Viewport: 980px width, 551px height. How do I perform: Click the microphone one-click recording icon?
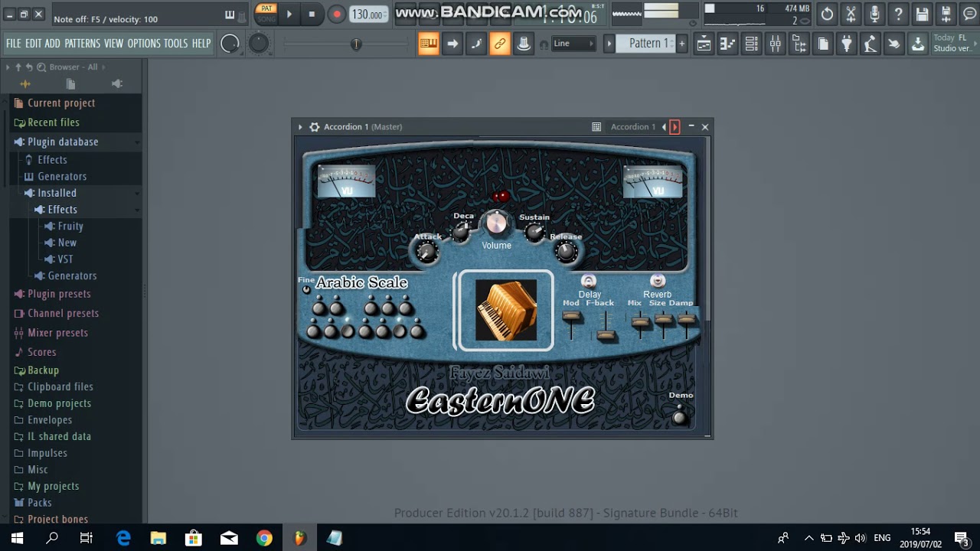coord(874,14)
